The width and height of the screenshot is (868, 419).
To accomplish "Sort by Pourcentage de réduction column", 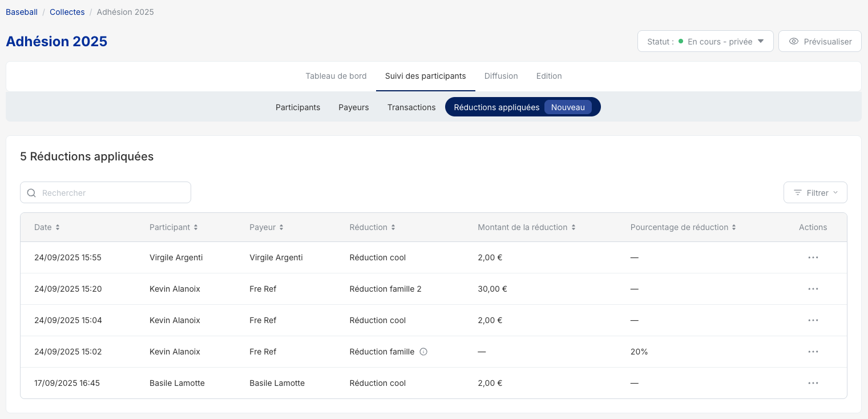I will 734,227.
